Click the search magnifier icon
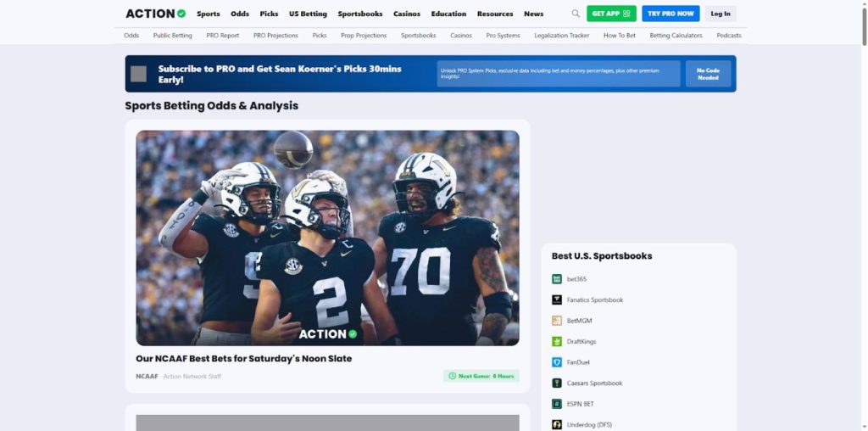 [576, 14]
